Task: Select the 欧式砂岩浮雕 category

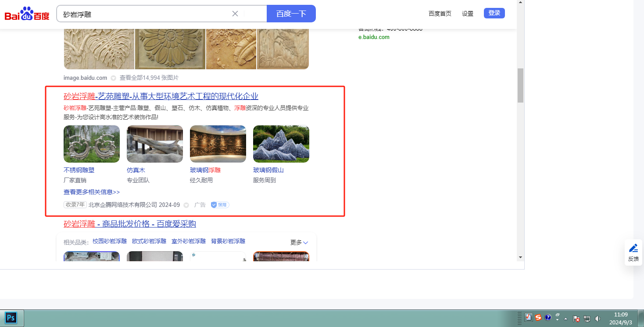Action: [149, 241]
